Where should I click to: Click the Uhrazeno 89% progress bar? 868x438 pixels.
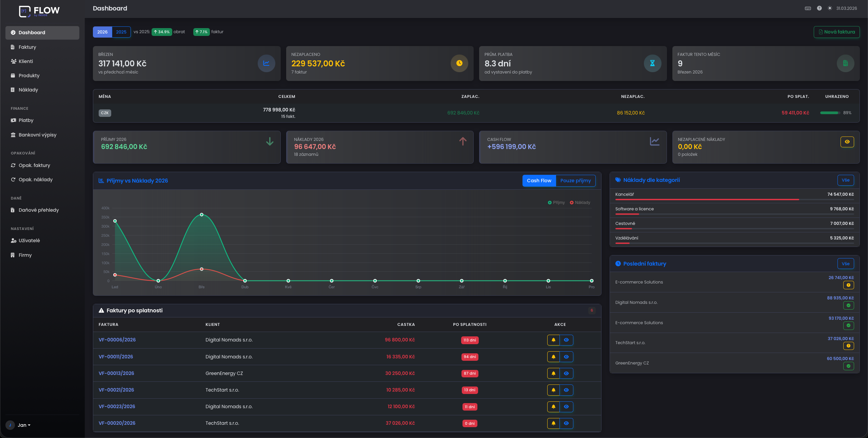(x=829, y=113)
